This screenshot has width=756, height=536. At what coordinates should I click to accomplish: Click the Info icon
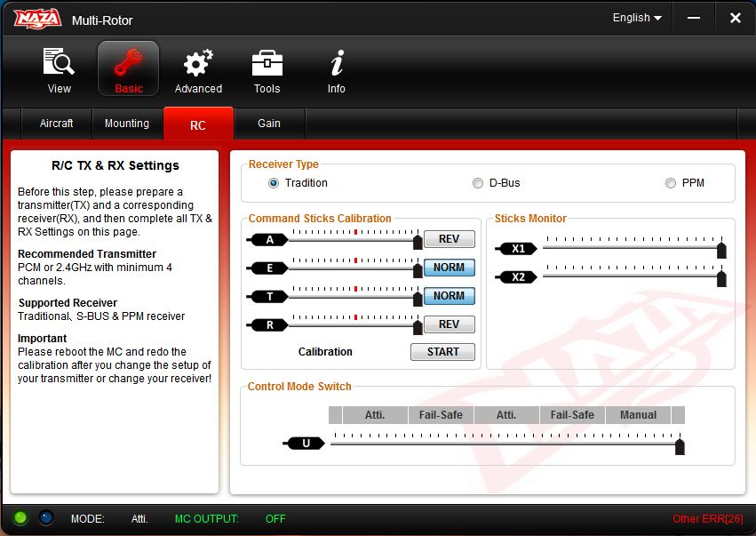pos(336,64)
